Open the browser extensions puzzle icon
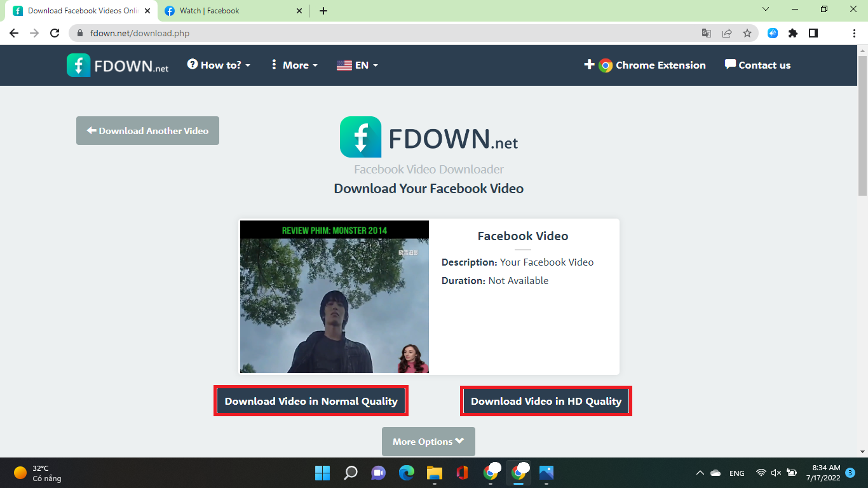 click(x=793, y=33)
